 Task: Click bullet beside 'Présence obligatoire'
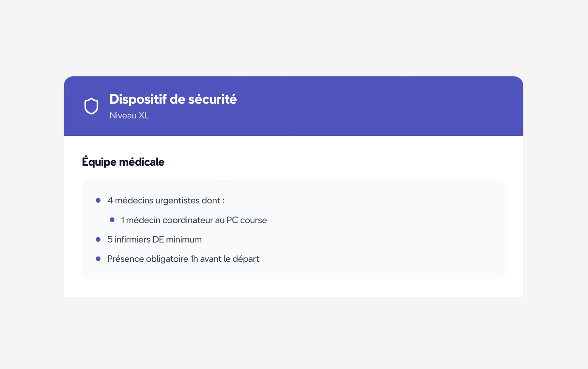point(98,259)
